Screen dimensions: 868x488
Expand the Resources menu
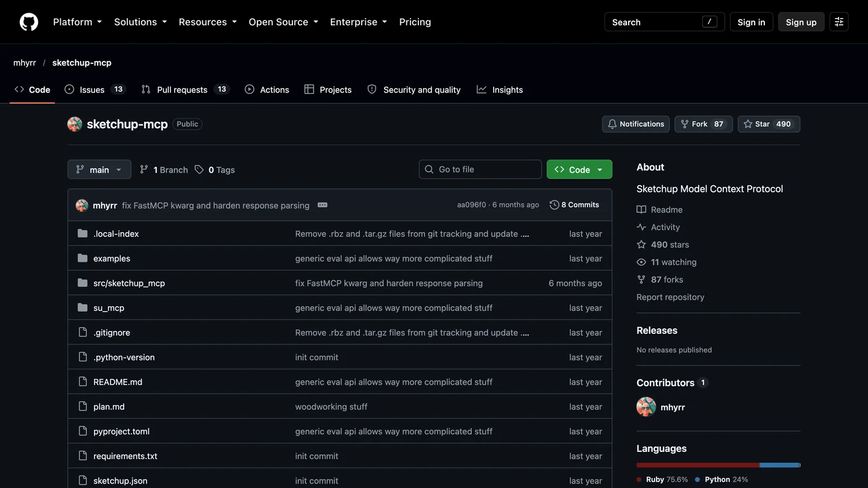208,22
